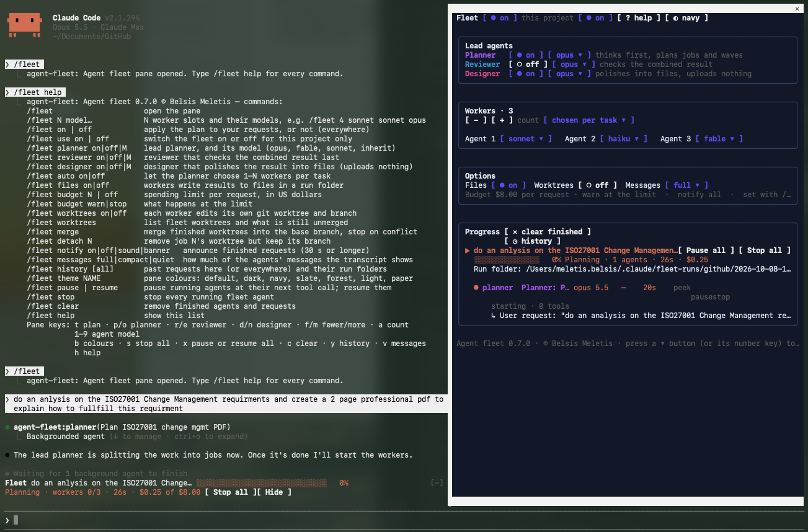
Task: Click the "/fleet help" command in transcript
Action: click(37, 92)
